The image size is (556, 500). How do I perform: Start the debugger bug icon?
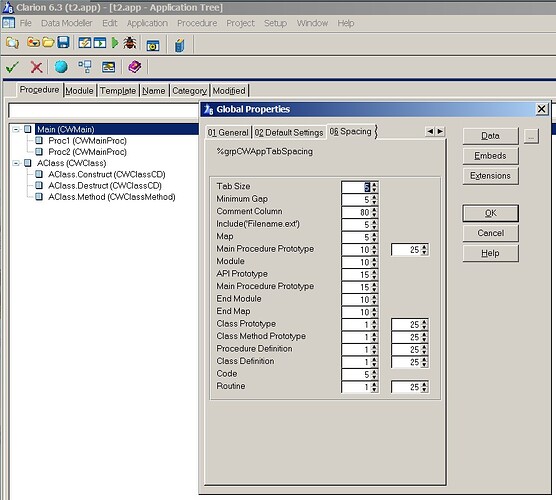coord(130,43)
